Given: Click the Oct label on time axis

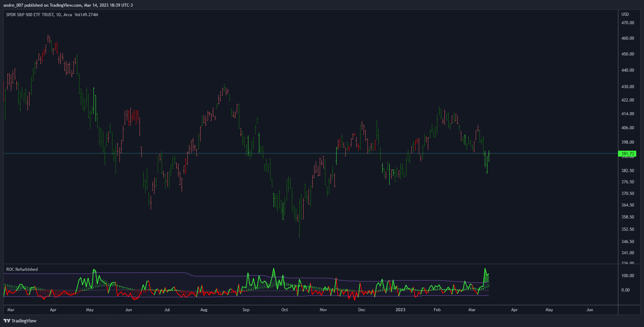Looking at the screenshot, I should tap(285, 310).
